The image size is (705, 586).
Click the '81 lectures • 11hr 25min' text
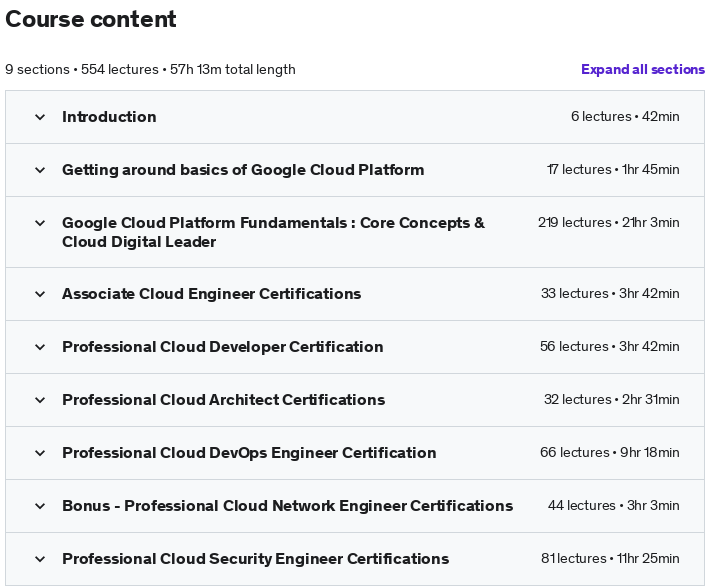point(610,559)
